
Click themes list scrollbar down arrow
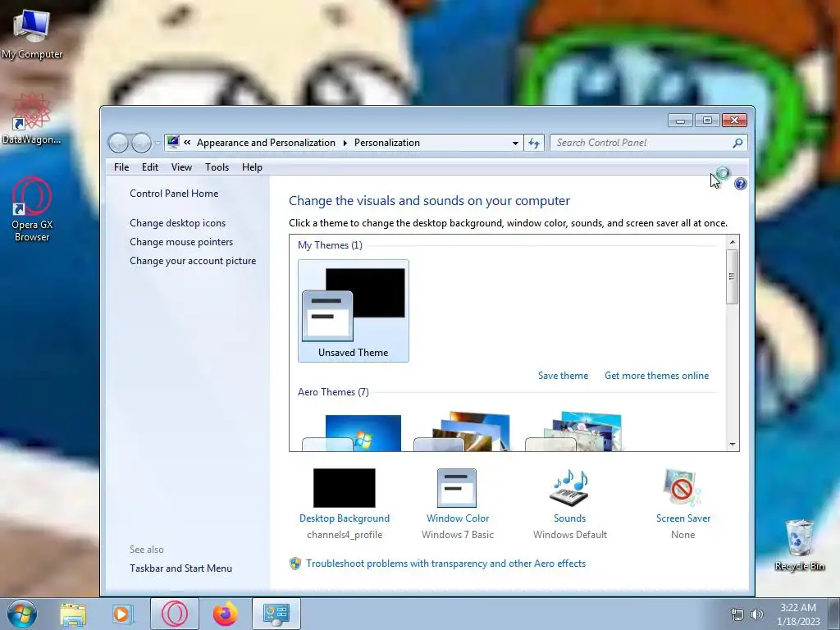tap(733, 445)
